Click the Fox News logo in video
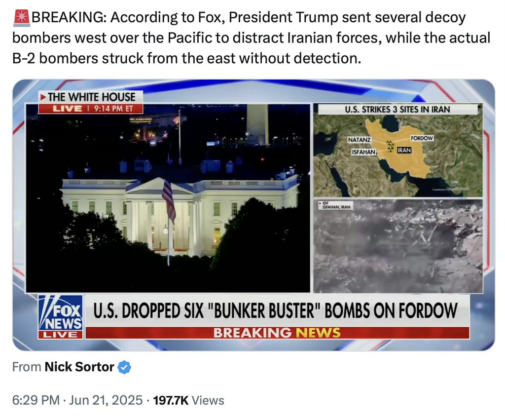 61,316
